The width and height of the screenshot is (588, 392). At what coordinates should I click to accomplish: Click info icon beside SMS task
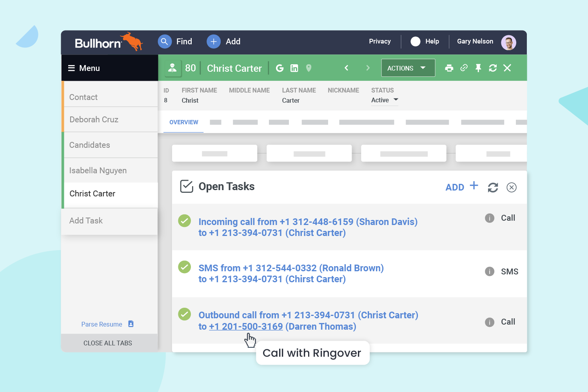[x=490, y=271]
